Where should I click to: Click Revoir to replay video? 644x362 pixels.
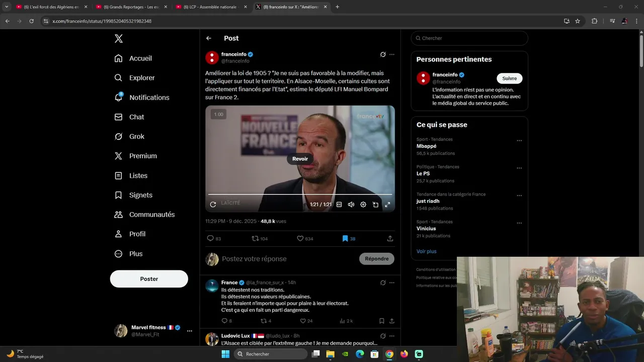click(x=300, y=159)
